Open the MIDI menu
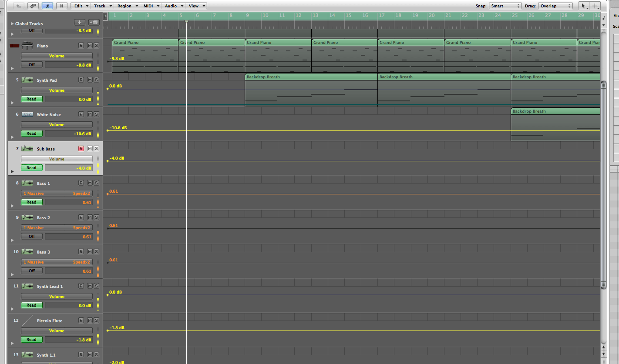The height and width of the screenshot is (364, 619). 148,6
